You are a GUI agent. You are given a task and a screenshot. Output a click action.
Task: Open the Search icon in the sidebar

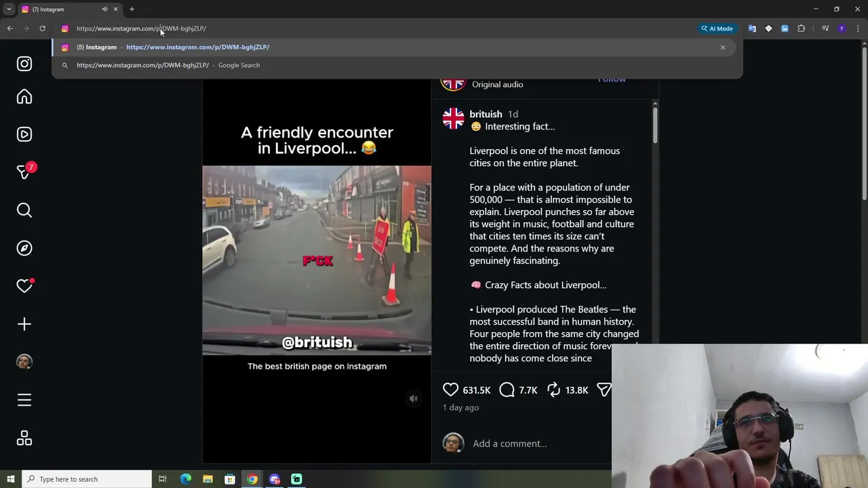pyautogui.click(x=24, y=210)
